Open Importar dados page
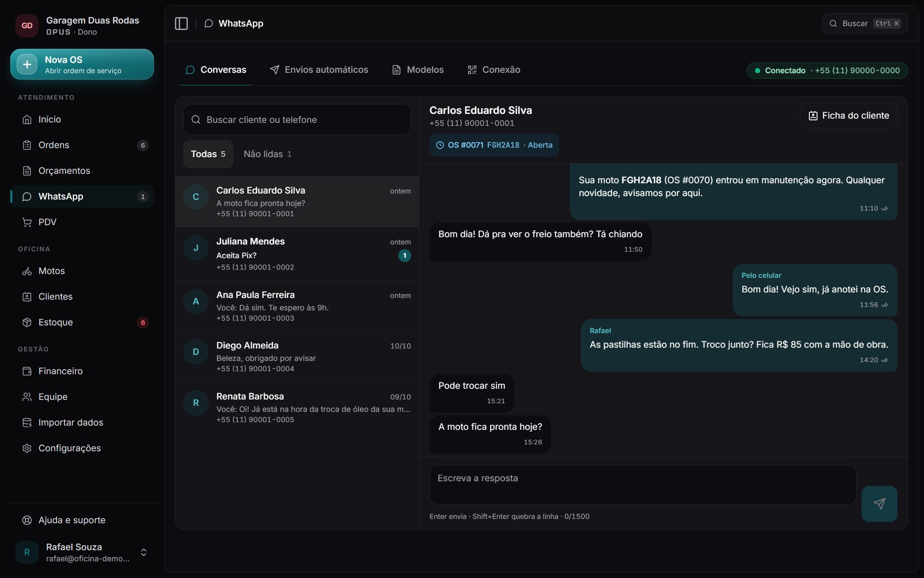The image size is (924, 578). point(82,423)
